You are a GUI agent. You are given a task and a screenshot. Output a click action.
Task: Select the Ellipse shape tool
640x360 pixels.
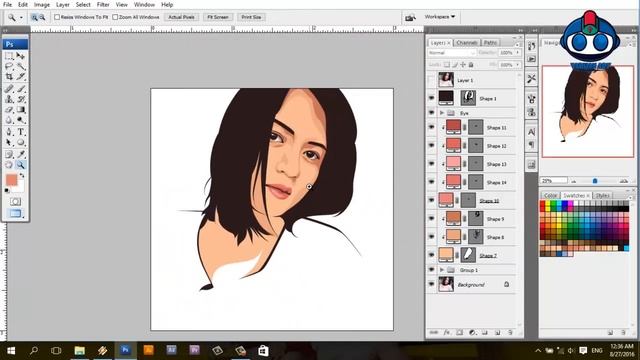(20, 142)
